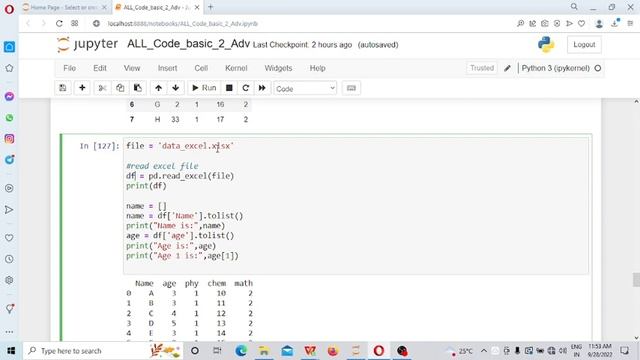This screenshot has height=360, width=640.
Task: Open browser downloads icon
Action: 615,24
